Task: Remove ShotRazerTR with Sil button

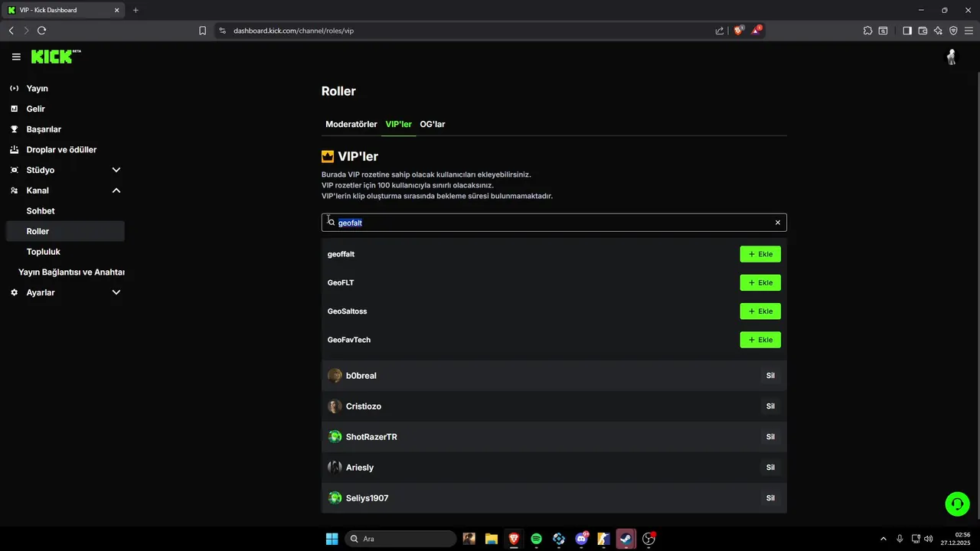Action: click(771, 437)
